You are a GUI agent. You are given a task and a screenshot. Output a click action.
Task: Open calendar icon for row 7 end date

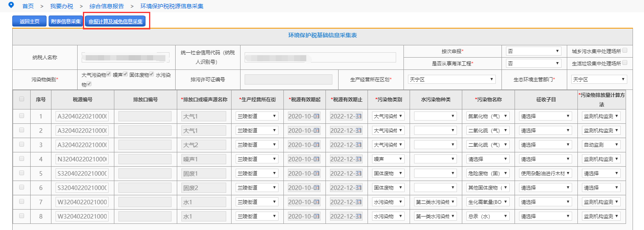359,202
